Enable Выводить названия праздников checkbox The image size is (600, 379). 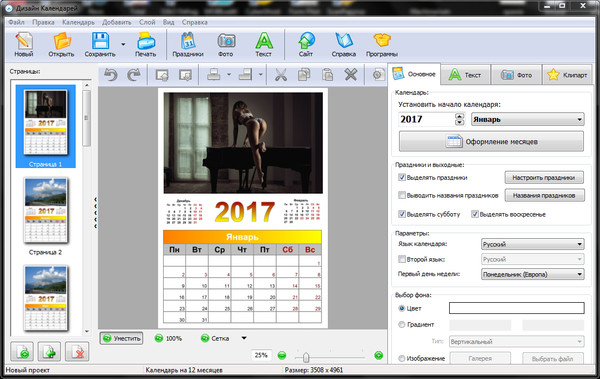402,195
